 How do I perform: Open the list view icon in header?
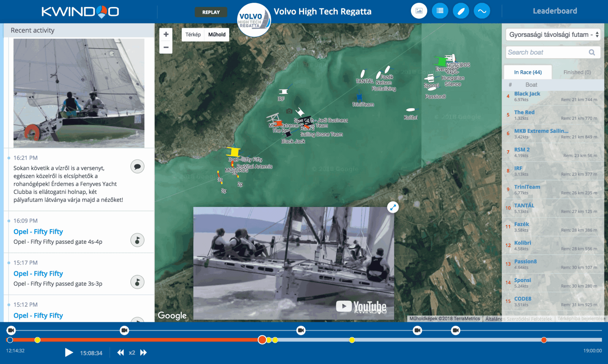440,11
